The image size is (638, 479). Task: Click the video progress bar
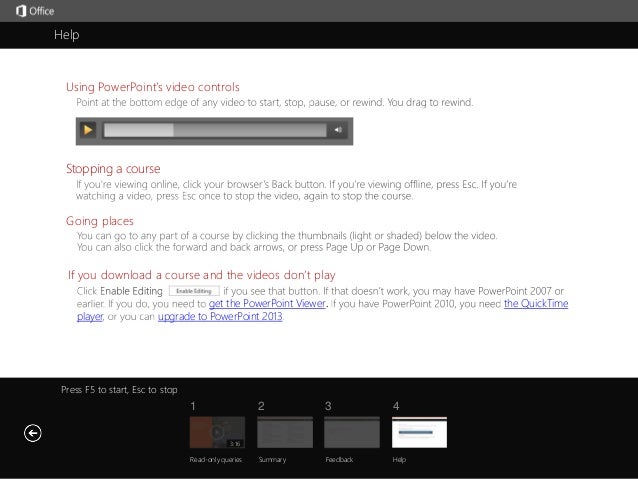coord(215,130)
